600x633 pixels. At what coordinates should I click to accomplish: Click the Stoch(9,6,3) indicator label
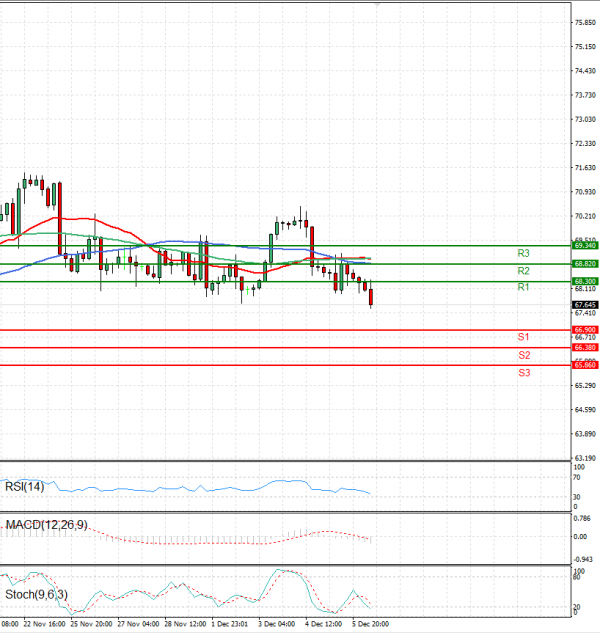pos(37,594)
